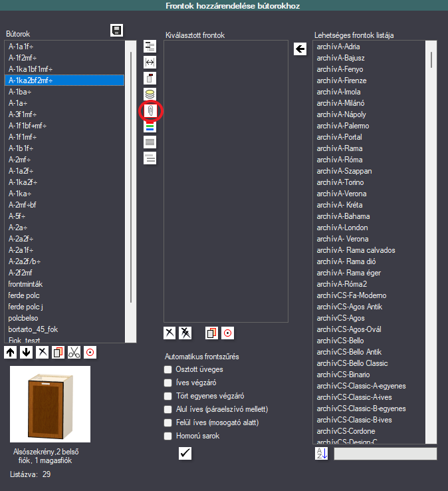Click the scissors cut icon below furniture list
The image size is (448, 491).
74,352
